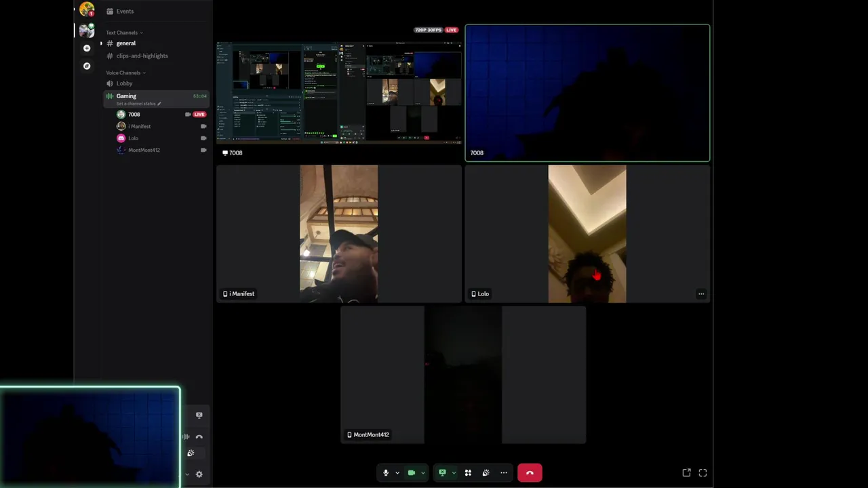Pop out the call window
Image resolution: width=868 pixels, height=488 pixels.
(686, 473)
